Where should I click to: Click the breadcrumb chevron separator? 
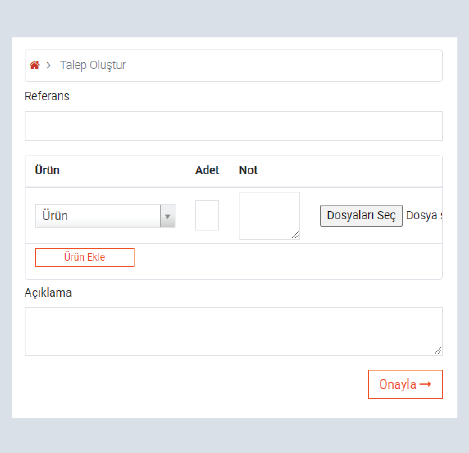pos(49,65)
